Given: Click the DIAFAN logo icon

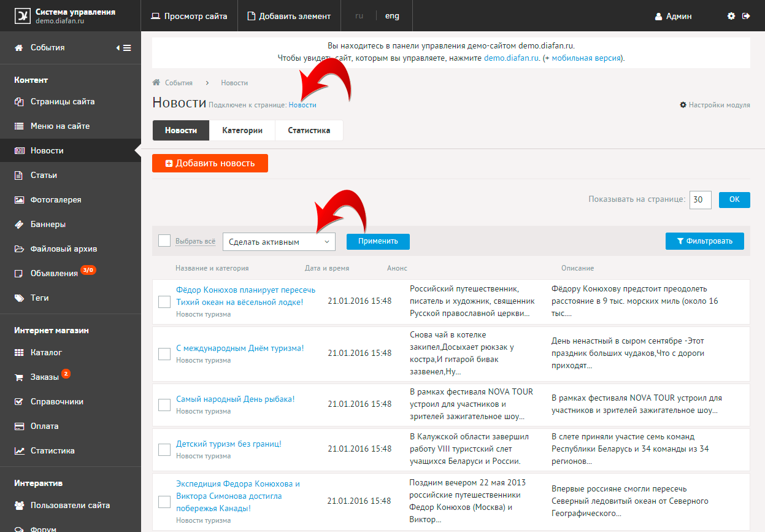Looking at the screenshot, I should pyautogui.click(x=22, y=16).
